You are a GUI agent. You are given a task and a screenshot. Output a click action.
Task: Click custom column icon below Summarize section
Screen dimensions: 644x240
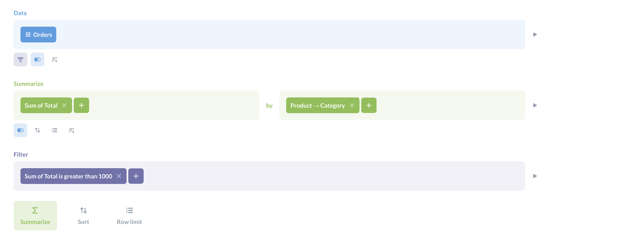tap(72, 130)
